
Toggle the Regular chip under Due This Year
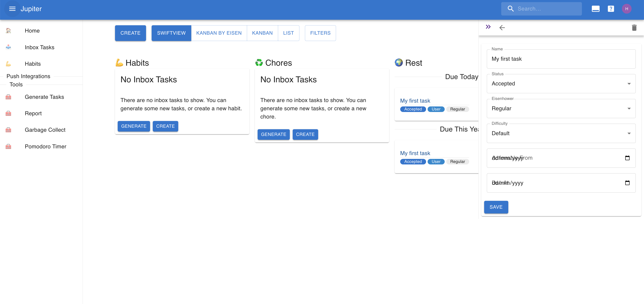pos(458,162)
